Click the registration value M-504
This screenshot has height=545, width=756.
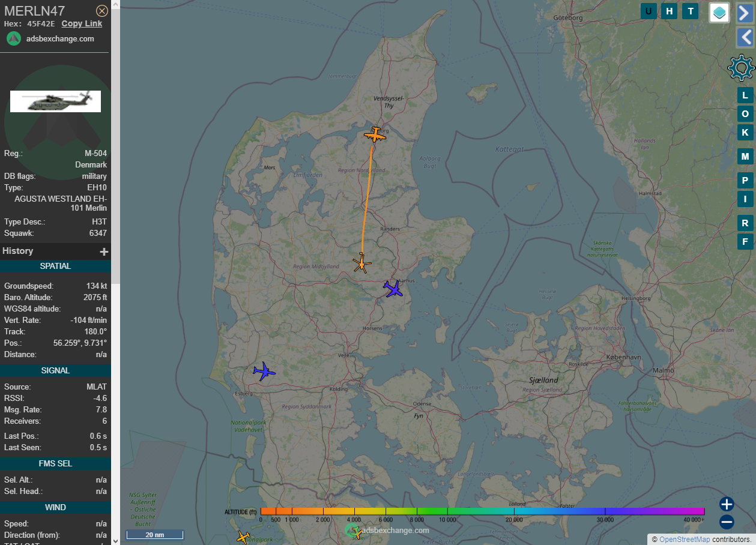(95, 154)
